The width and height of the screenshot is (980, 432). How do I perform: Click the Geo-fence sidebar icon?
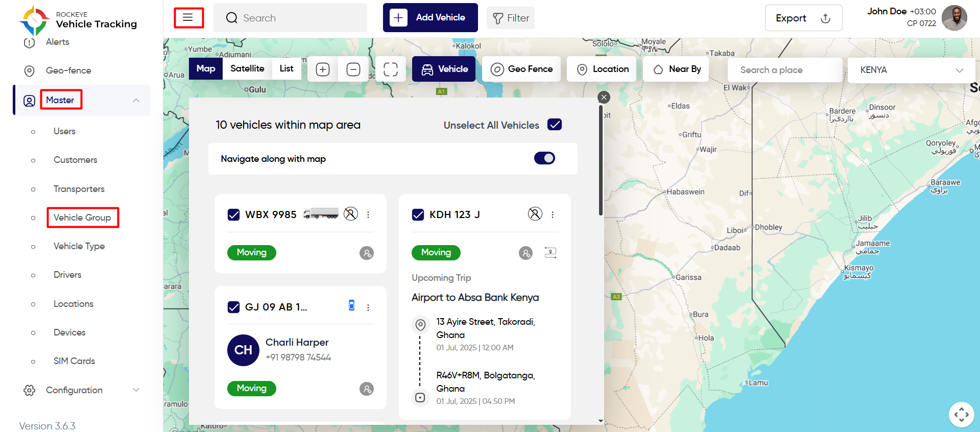[29, 71]
